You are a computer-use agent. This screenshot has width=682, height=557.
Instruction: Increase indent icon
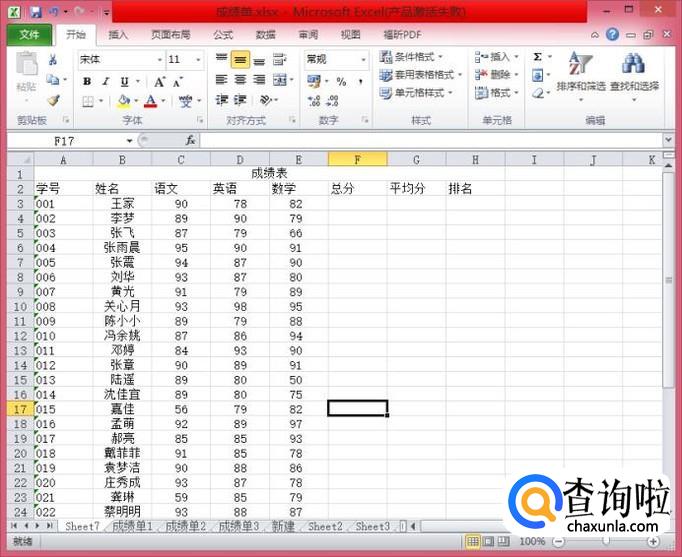(240, 100)
